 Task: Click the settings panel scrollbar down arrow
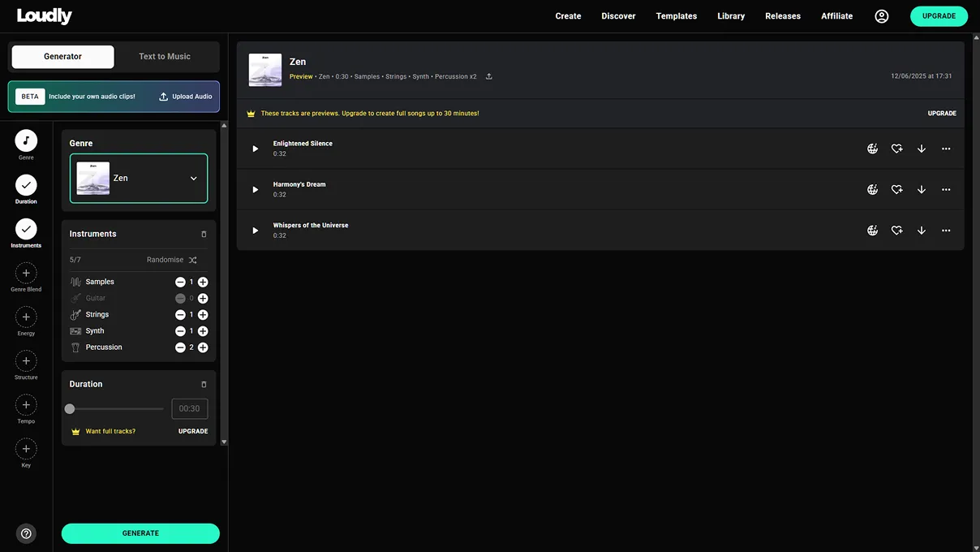[x=224, y=442]
